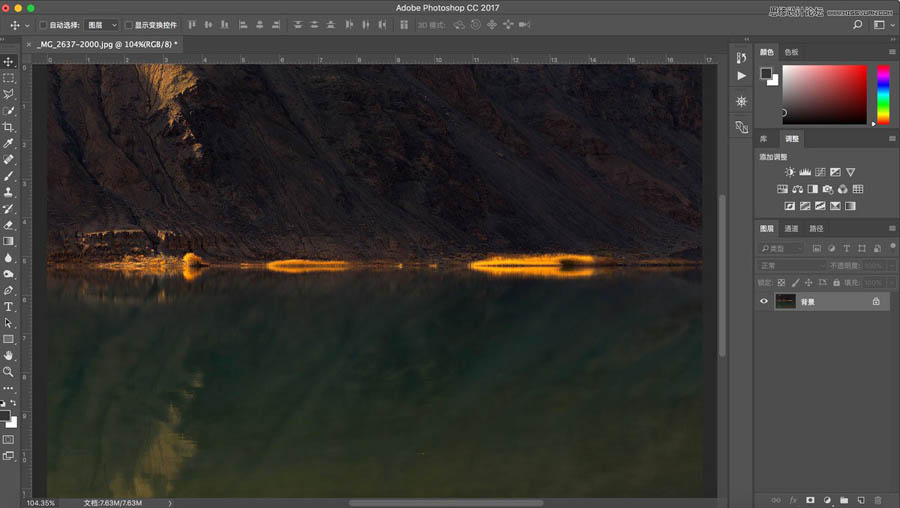Tick the 显示变换控件 checkbox
900x508 pixels.
(128, 25)
